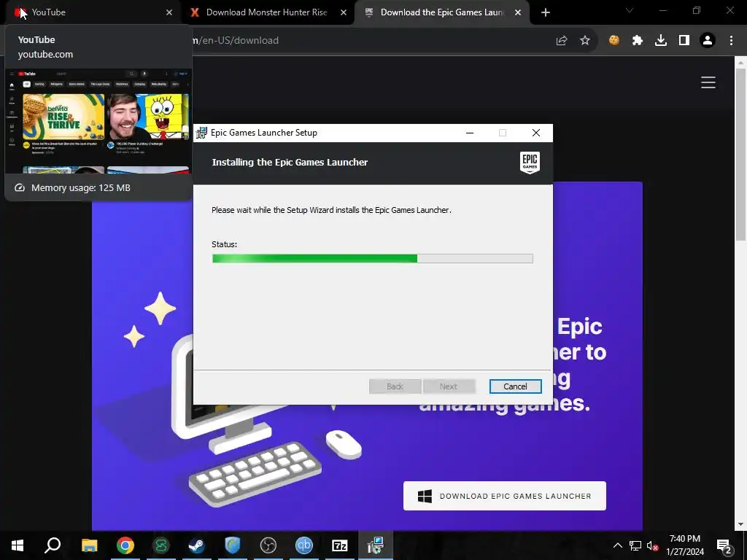Open Windows taskbar search

pyautogui.click(x=53, y=545)
